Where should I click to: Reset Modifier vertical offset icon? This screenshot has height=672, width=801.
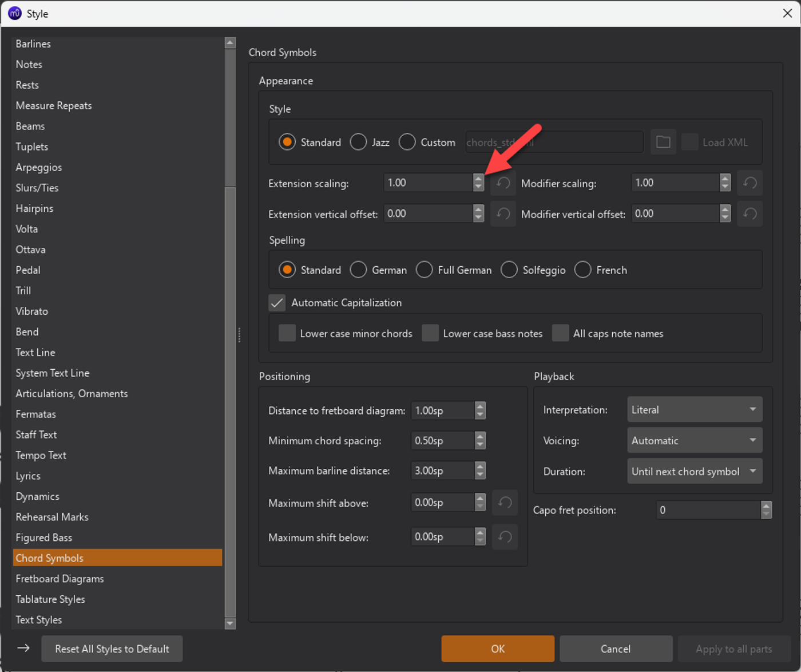750,214
